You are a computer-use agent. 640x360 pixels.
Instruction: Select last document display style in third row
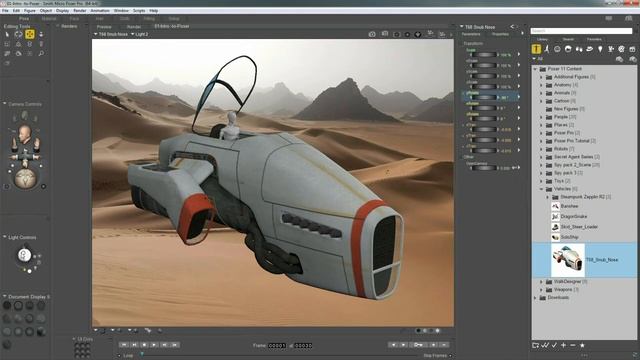click(41, 332)
